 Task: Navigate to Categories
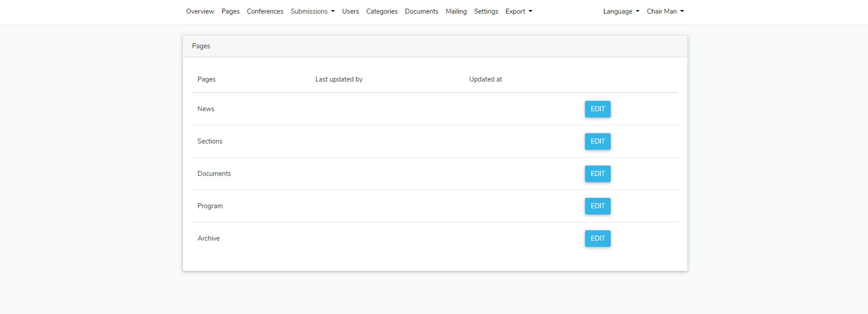click(382, 11)
